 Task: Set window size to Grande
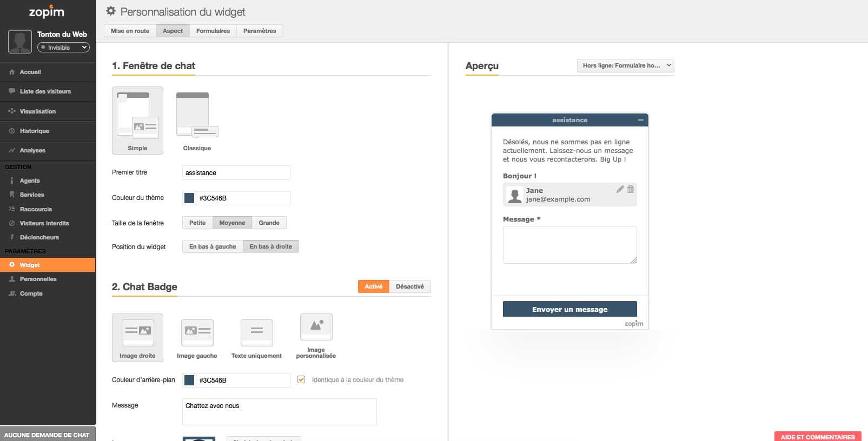tap(269, 223)
